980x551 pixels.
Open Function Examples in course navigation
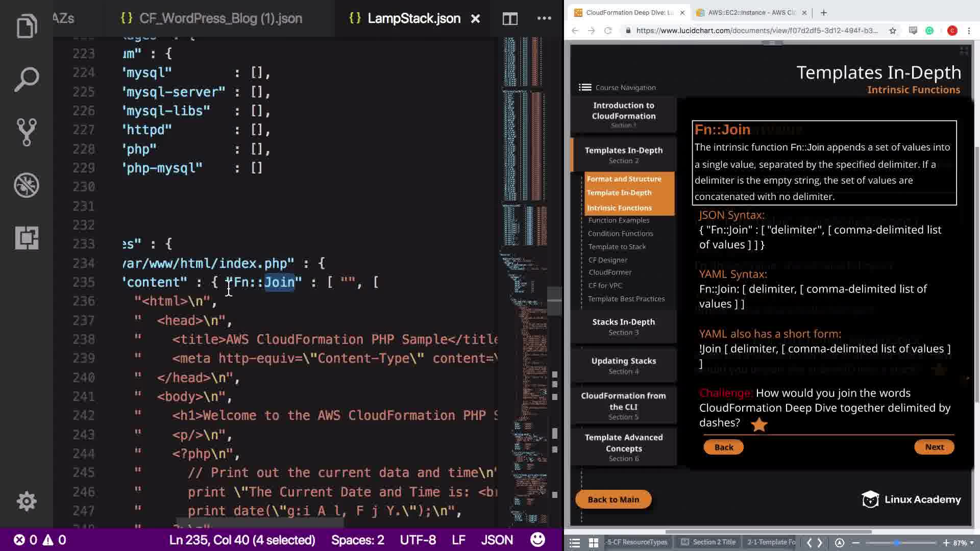click(619, 220)
